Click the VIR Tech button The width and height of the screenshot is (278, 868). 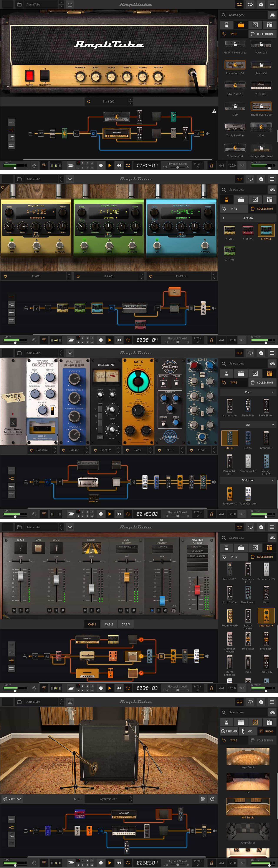pos(12,799)
